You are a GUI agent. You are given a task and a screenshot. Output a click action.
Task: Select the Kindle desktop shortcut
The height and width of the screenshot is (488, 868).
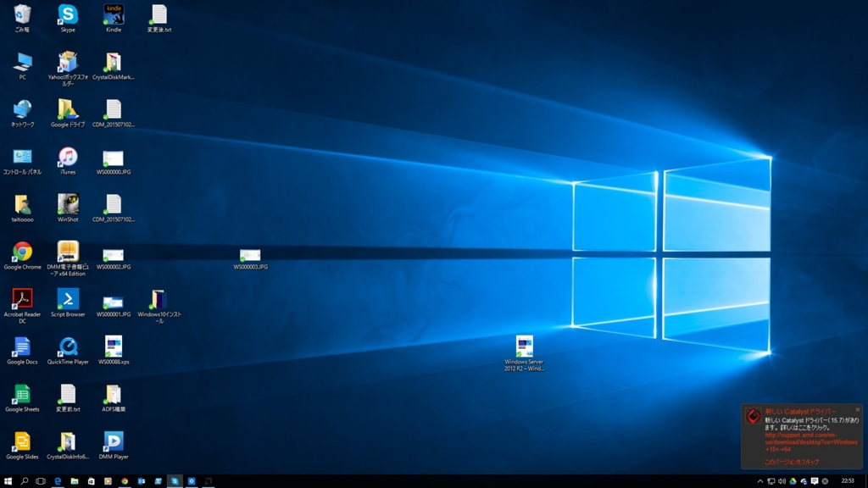114,18
